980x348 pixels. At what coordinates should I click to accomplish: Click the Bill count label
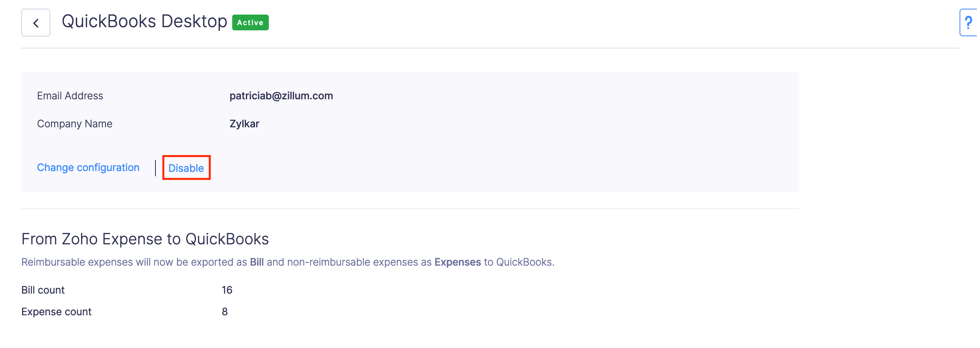43,290
